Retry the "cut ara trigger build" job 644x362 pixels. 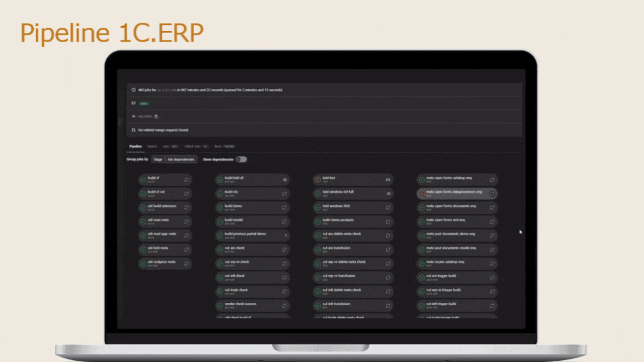pos(492,277)
